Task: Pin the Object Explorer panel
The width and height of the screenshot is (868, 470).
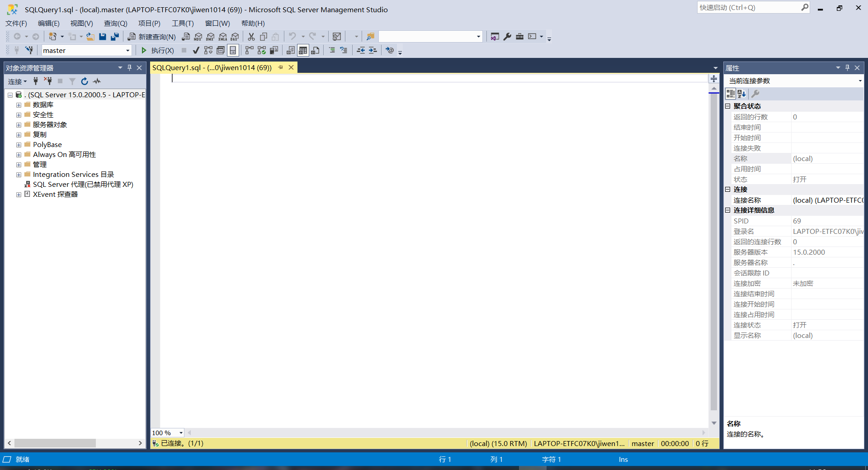Action: click(x=129, y=68)
